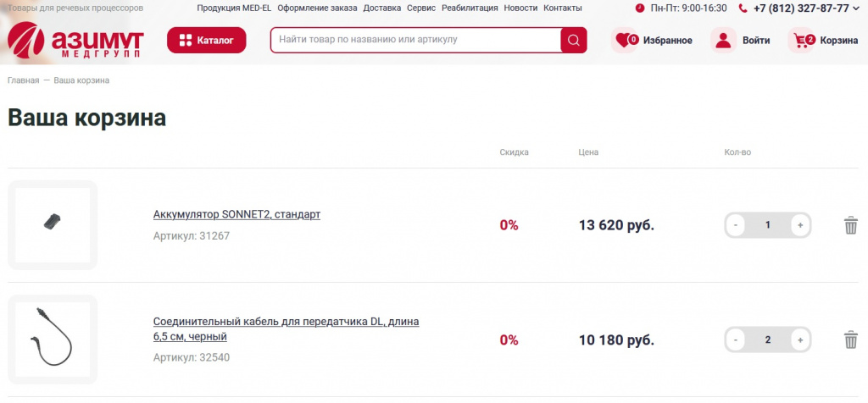The width and height of the screenshot is (868, 403).
Task: Click the Войти user profile icon
Action: pos(723,41)
